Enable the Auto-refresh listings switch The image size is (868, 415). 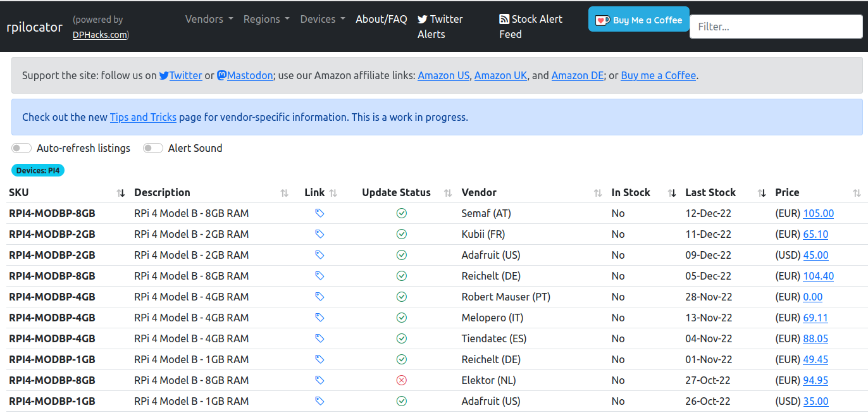[x=22, y=148]
